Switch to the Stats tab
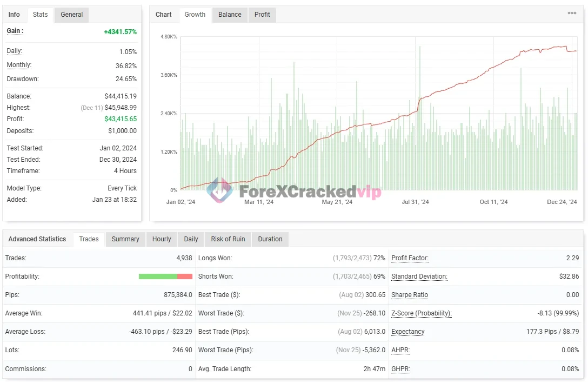The width and height of the screenshot is (588, 382). [x=40, y=15]
